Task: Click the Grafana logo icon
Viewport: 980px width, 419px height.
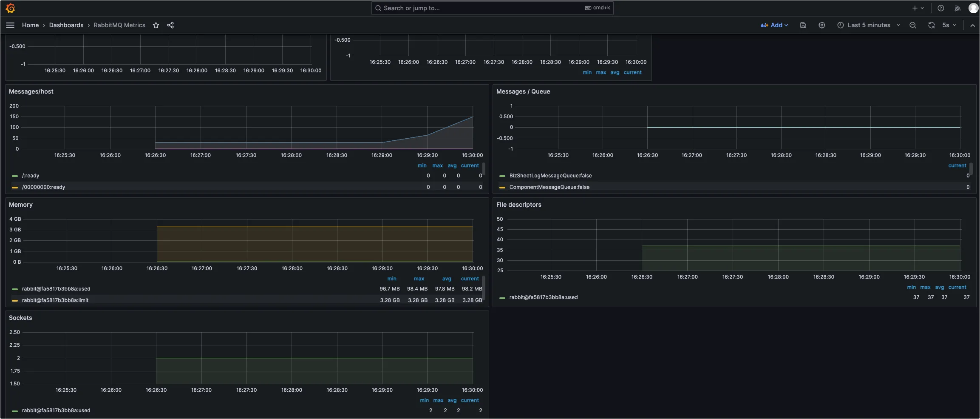Action: pos(11,8)
